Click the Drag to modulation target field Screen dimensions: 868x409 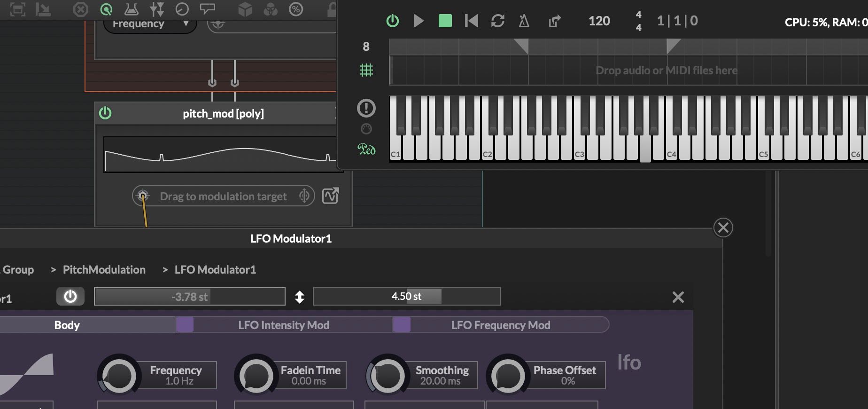[x=224, y=196]
